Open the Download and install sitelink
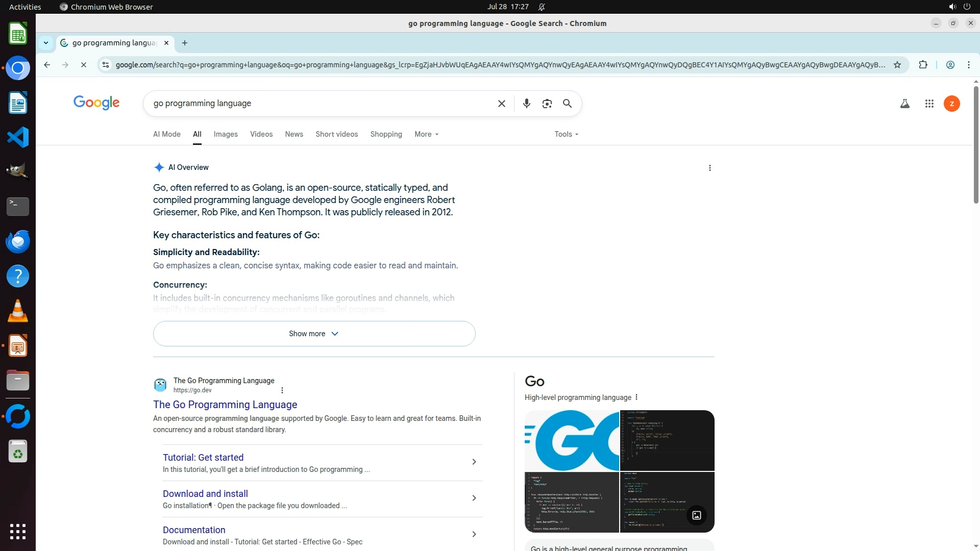The height and width of the screenshot is (551, 980). point(205,493)
